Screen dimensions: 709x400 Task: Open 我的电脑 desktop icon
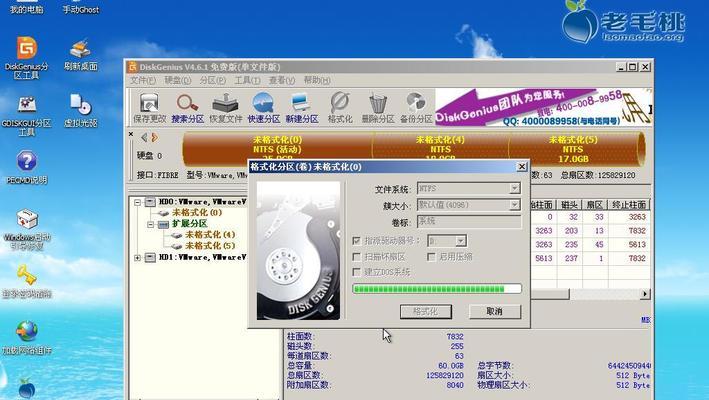click(x=27, y=8)
